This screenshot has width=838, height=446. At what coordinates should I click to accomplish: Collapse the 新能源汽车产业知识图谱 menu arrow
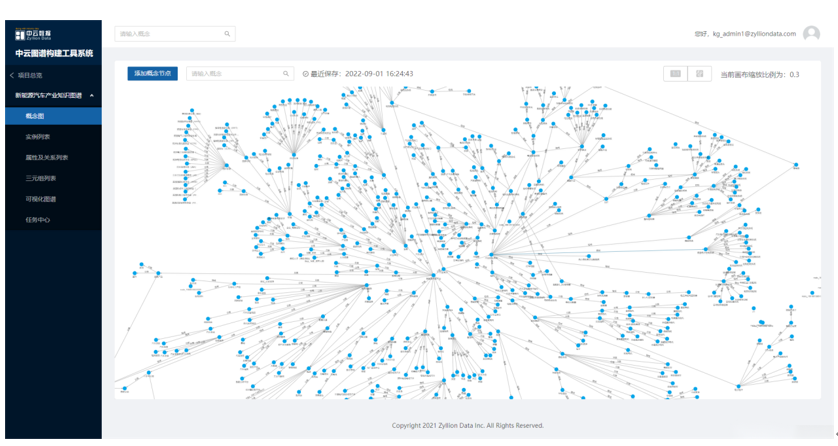(x=92, y=96)
